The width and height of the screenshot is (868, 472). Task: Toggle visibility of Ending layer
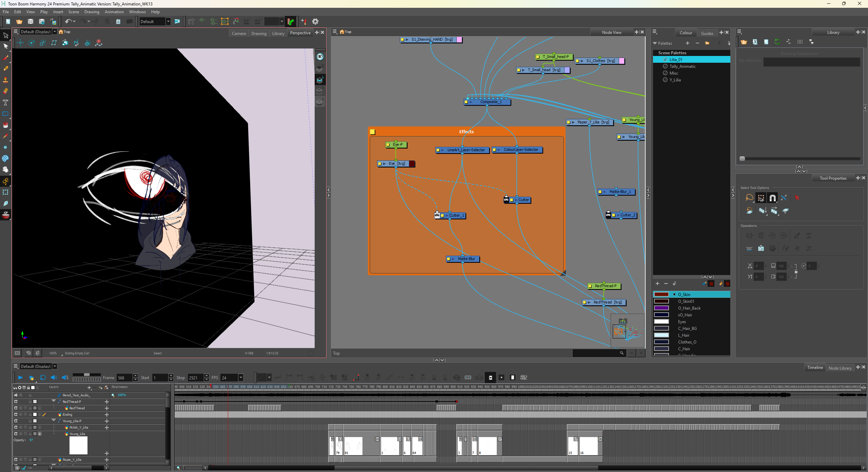[16, 414]
